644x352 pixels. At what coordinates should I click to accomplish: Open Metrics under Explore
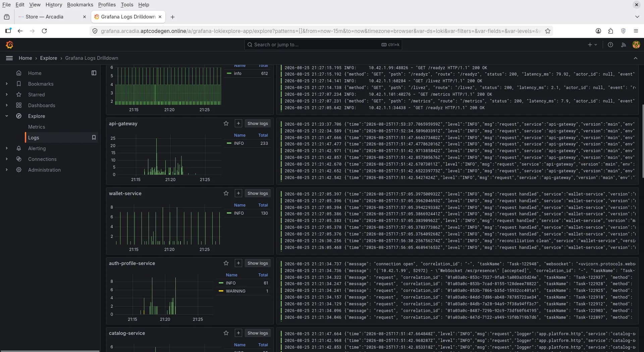point(37,127)
